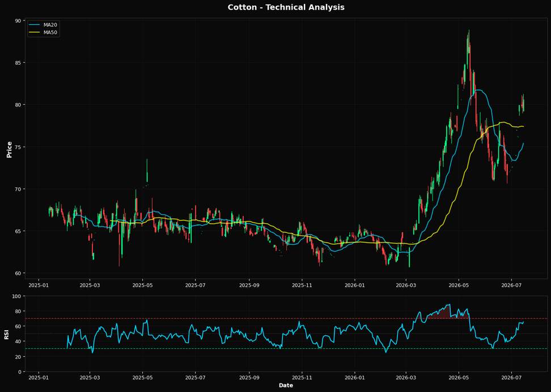Image resolution: width=551 pixels, height=392 pixels.
Task: Click the cyan MA20 legend line swatch
Action: (x=35, y=25)
